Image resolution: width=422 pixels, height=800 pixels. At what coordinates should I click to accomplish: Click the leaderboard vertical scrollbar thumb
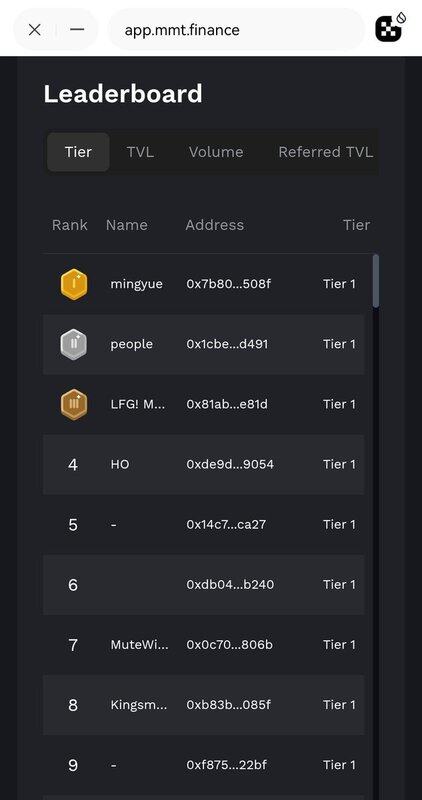pos(376,281)
